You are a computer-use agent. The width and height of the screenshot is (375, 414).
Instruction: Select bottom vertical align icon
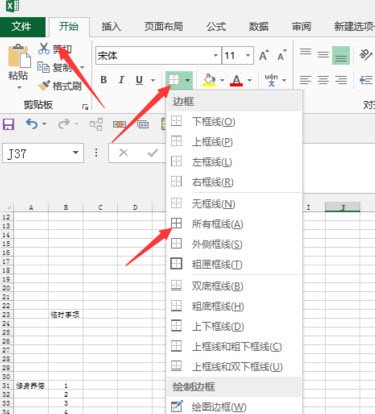pos(341,55)
